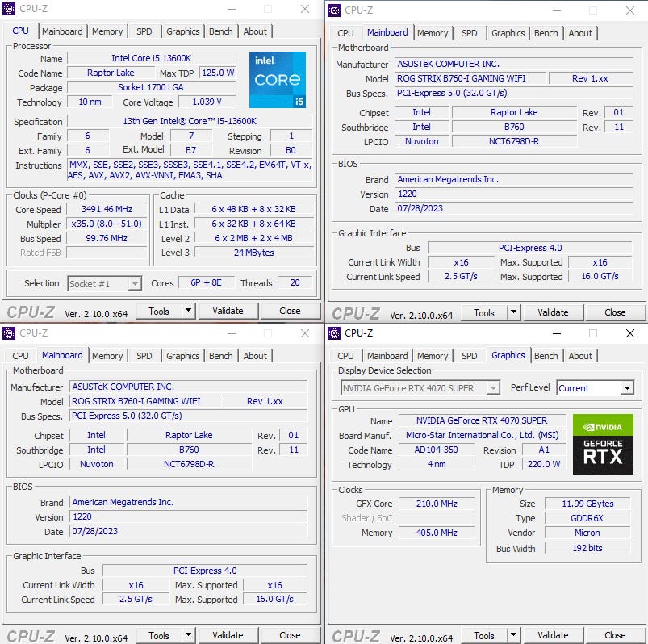648x644 pixels.
Task: Open Bench tab in CPU tab window
Action: (220, 31)
